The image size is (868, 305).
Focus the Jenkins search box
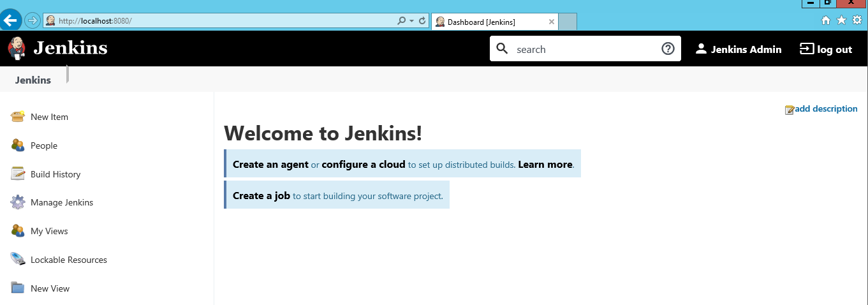coord(585,48)
